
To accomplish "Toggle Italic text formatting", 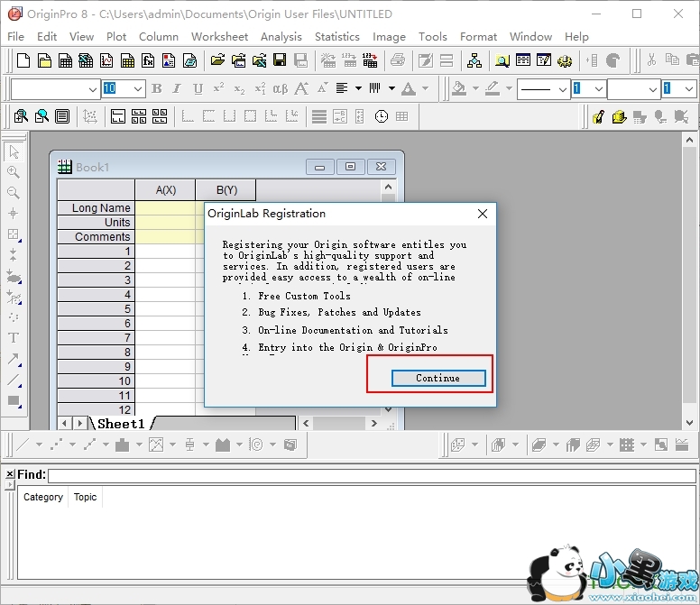I will [x=177, y=89].
